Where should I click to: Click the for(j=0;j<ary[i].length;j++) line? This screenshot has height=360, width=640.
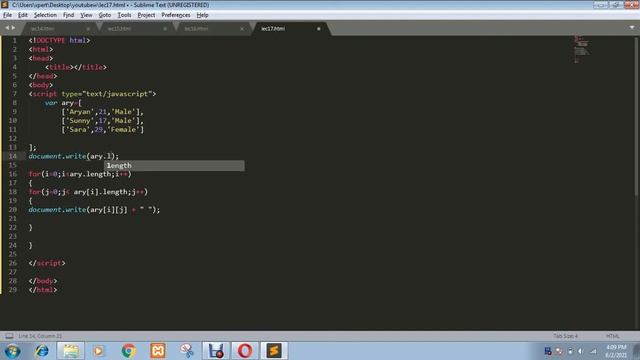(x=88, y=192)
